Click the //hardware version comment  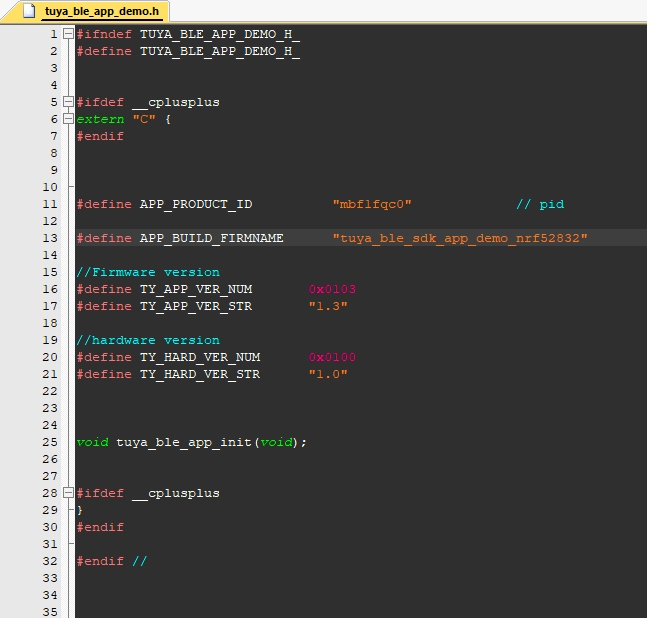(x=148, y=340)
